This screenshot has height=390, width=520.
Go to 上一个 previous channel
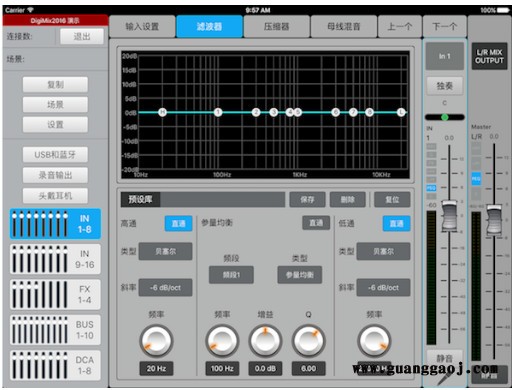point(400,26)
